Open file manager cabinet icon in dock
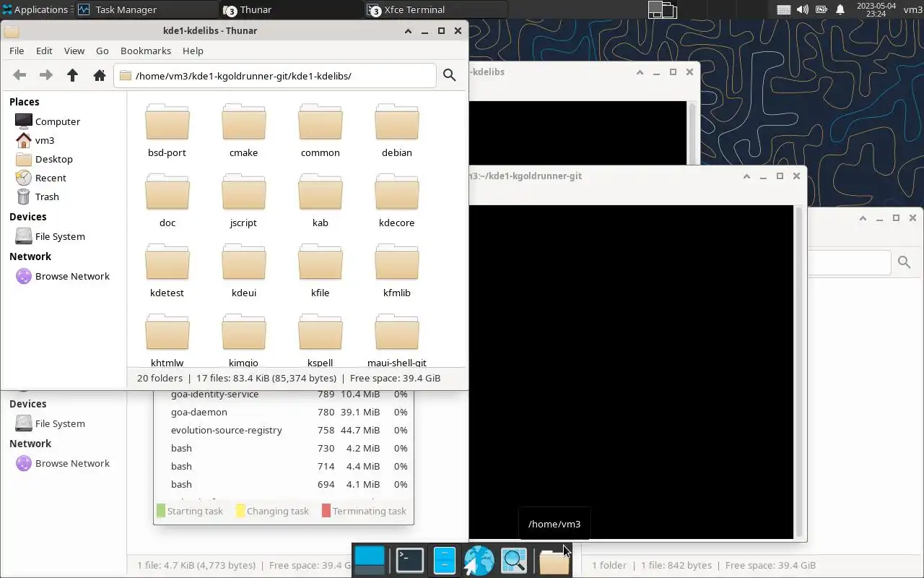This screenshot has height=578, width=924. [445, 561]
